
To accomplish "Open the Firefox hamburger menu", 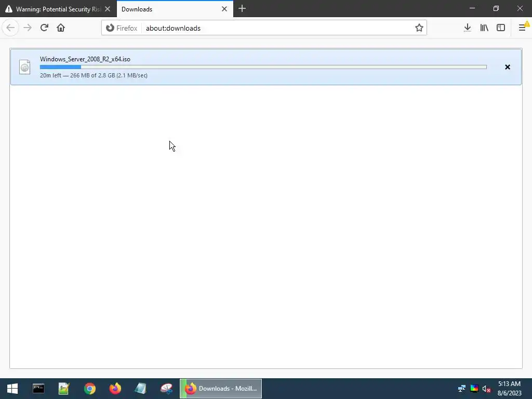I will (x=523, y=28).
